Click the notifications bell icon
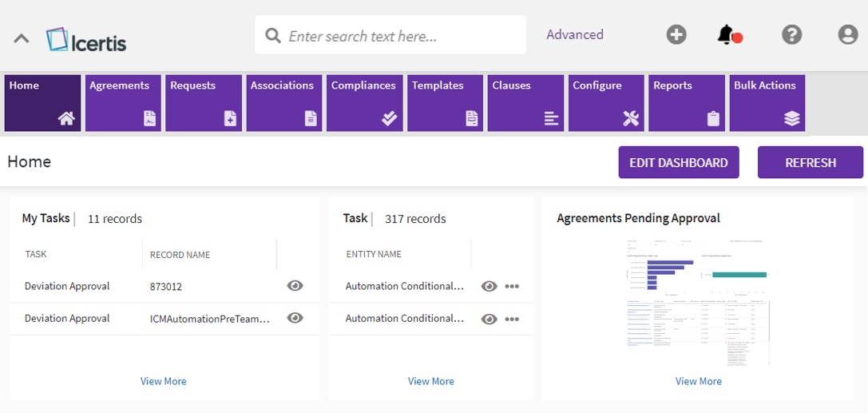The image size is (868, 413). 726,35
